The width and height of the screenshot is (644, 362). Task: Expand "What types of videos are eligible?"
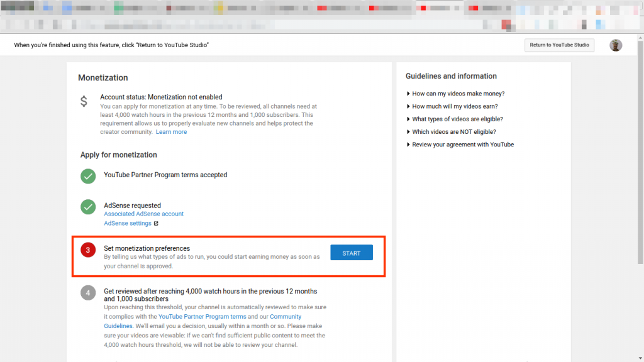[x=457, y=119]
